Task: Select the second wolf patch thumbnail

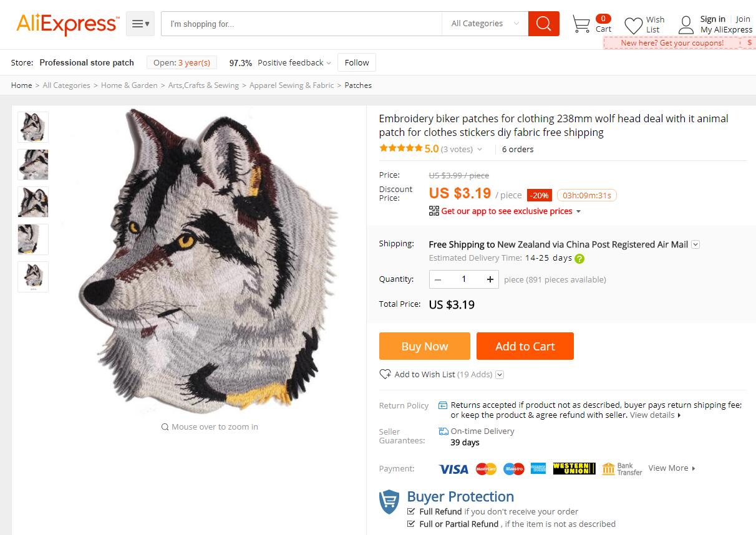Action: pyautogui.click(x=33, y=165)
